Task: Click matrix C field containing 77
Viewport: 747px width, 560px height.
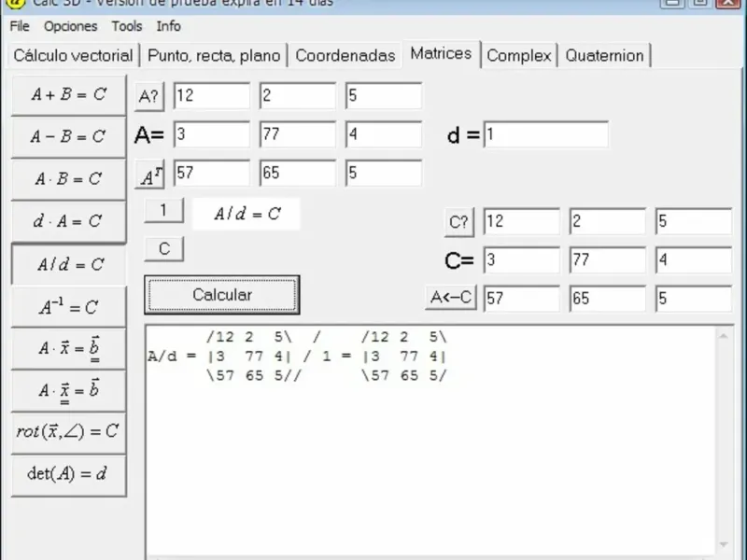Action: coord(608,260)
